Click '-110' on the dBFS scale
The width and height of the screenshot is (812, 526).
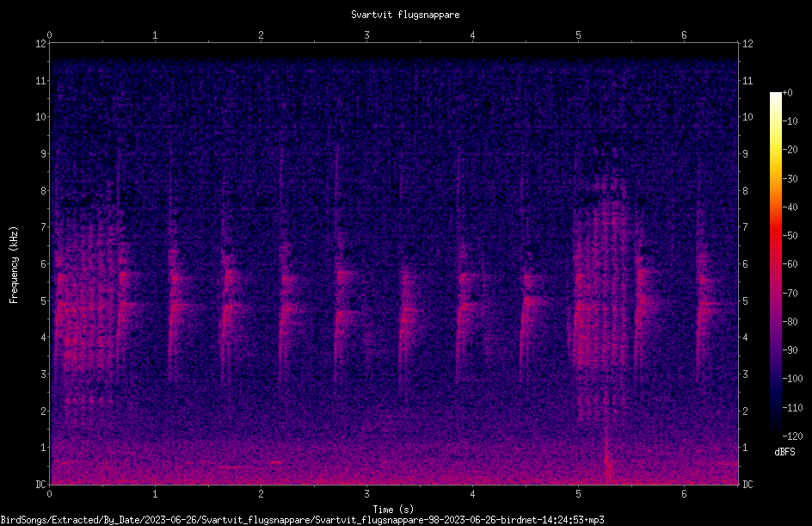(x=793, y=408)
